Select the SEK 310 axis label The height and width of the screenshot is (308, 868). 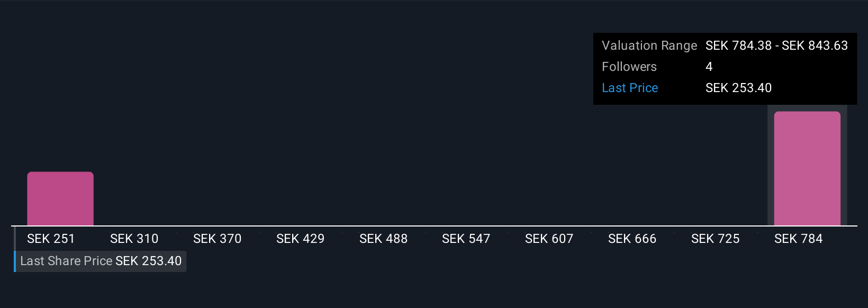point(134,239)
